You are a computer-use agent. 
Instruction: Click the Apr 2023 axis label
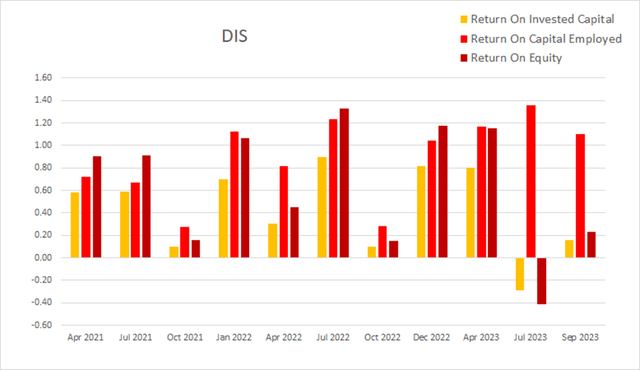[x=481, y=337]
